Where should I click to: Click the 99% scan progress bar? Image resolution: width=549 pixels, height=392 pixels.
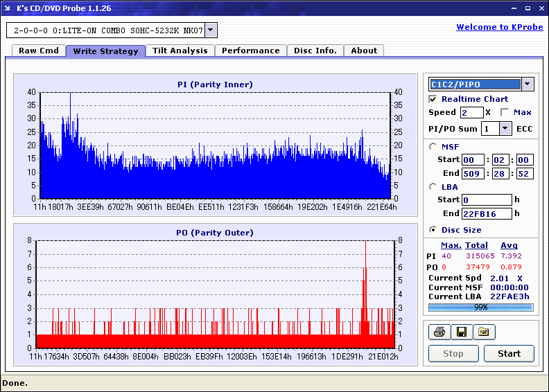pos(480,308)
